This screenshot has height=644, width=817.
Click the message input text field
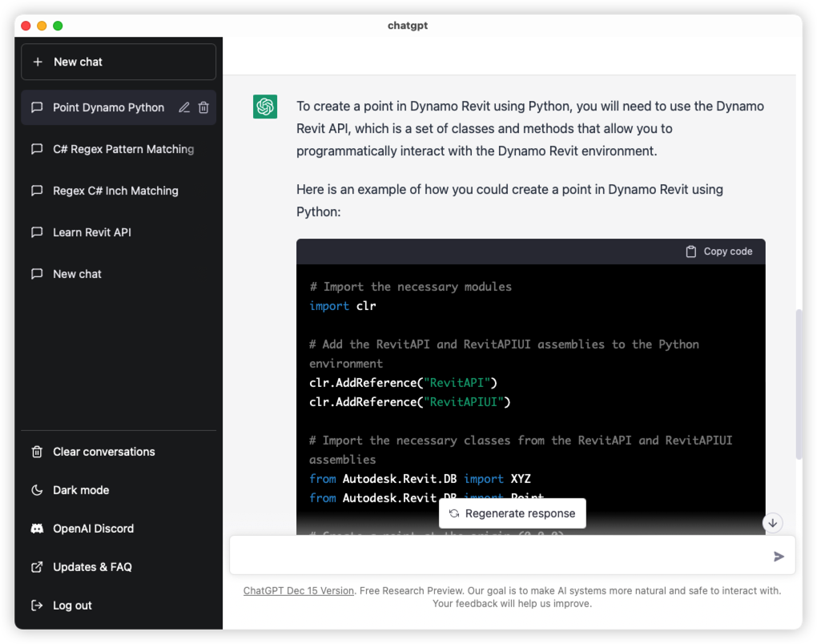497,556
